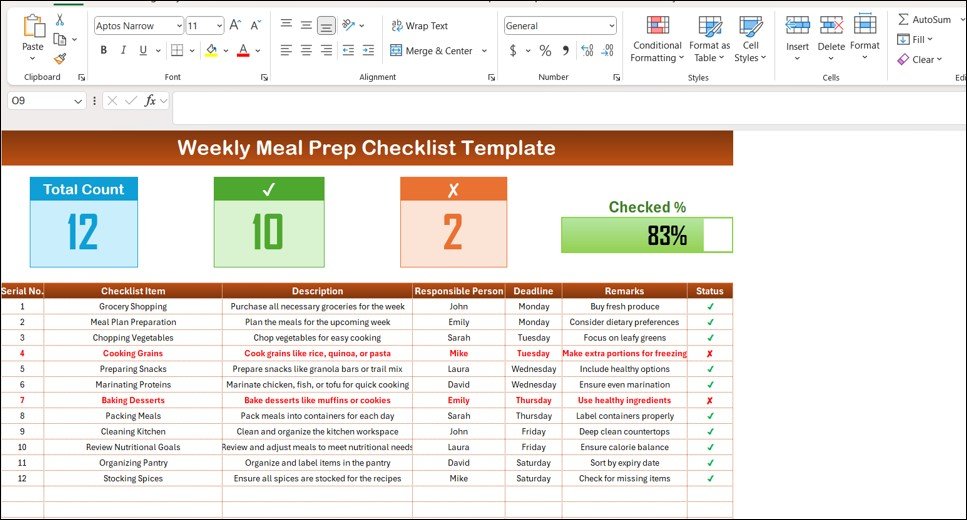Open the font size dropdown showing 11

coord(219,25)
